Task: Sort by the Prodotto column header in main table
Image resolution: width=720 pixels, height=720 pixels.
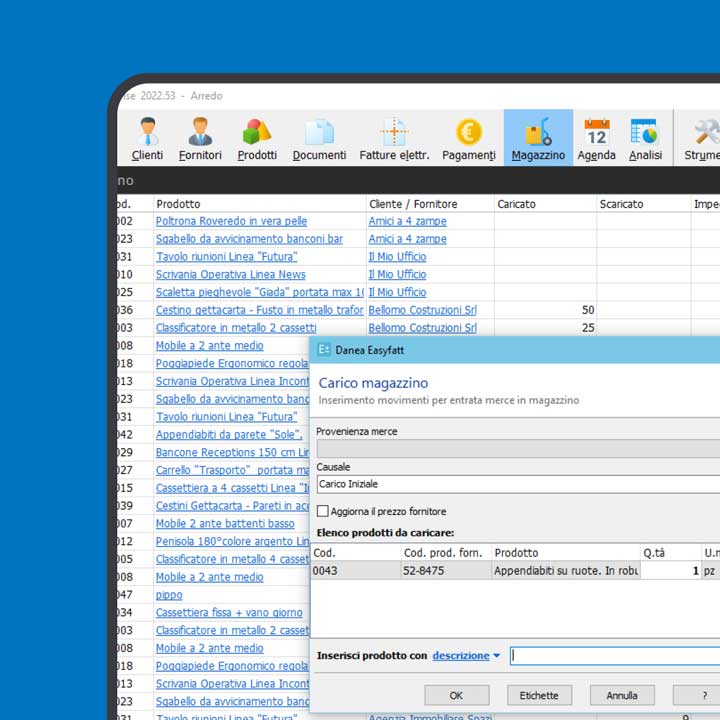Action: coord(260,204)
